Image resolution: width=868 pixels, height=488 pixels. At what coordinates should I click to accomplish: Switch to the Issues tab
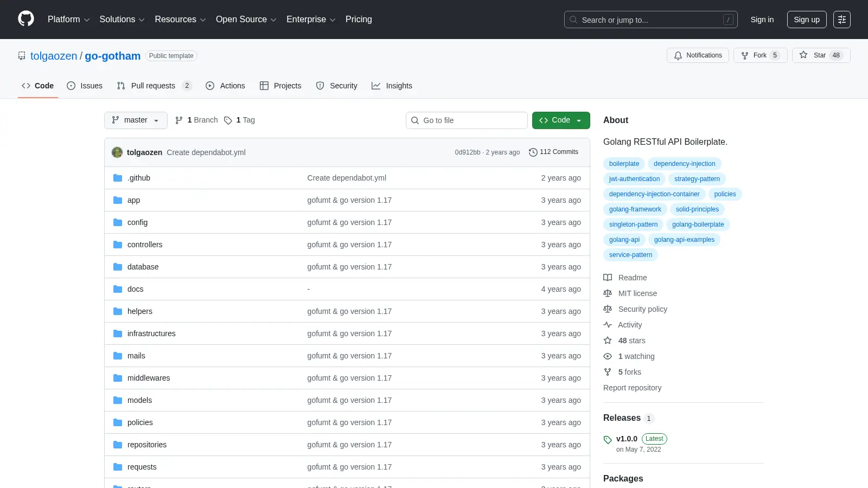pos(85,86)
